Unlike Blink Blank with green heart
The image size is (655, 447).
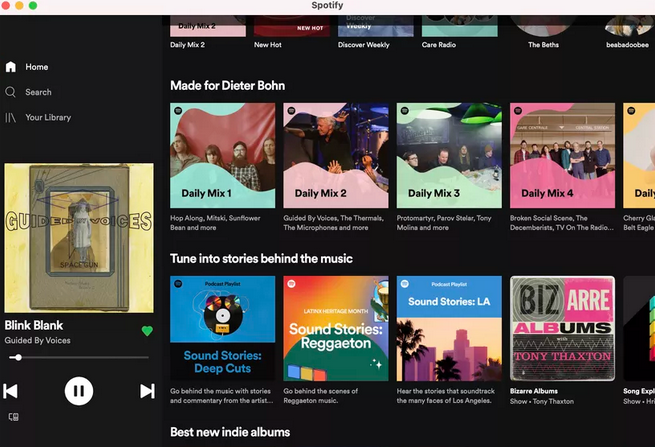(x=147, y=331)
